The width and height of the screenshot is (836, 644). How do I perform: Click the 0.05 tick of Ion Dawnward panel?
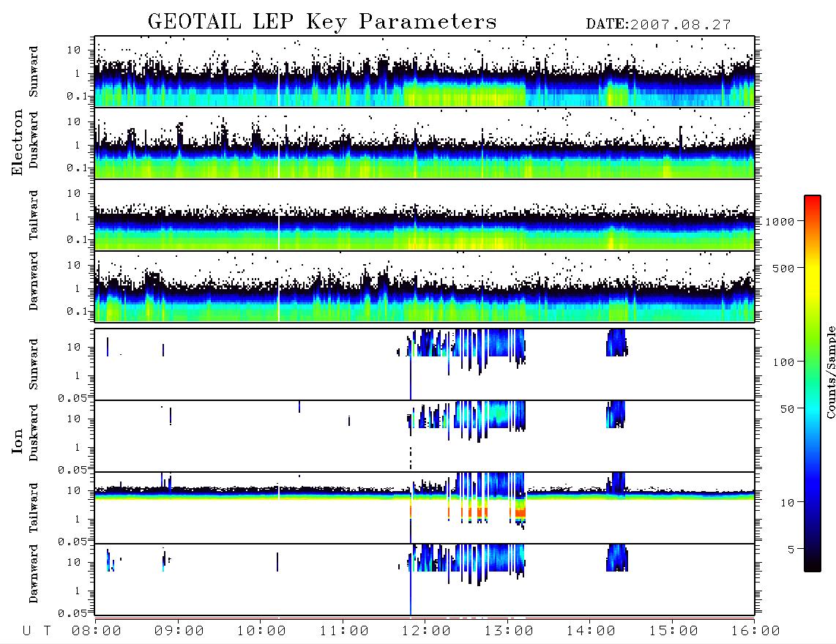tap(72, 613)
